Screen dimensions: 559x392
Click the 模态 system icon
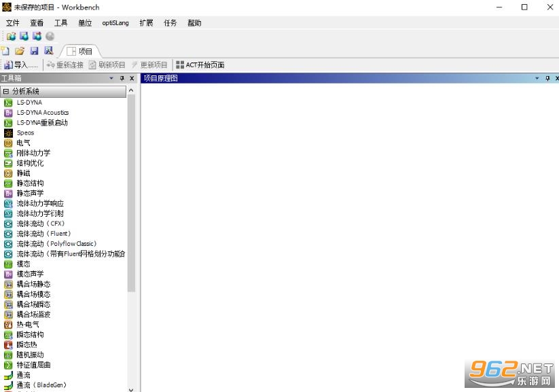[x=8, y=264]
